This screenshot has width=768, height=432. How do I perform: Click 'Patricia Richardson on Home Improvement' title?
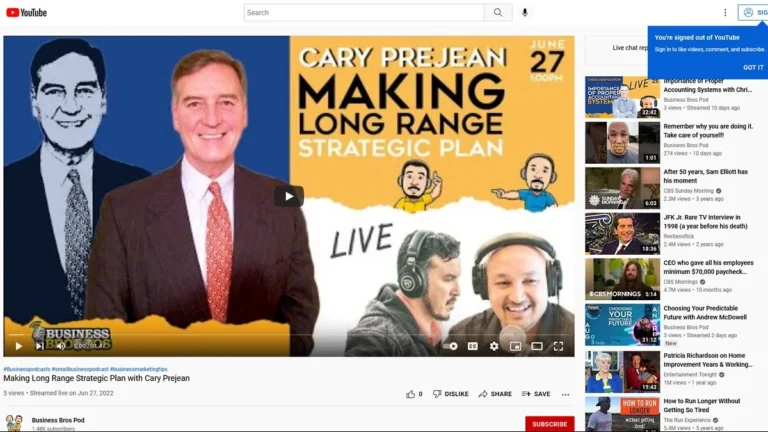pos(708,360)
